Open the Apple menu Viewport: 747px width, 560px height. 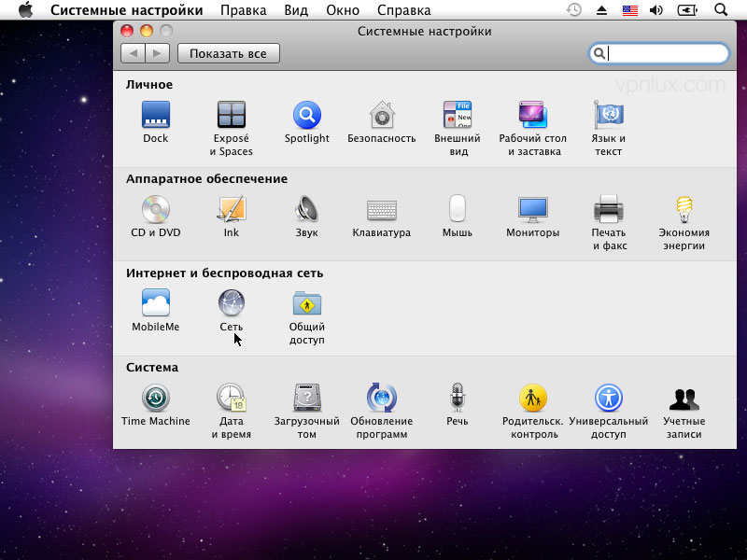click(26, 9)
